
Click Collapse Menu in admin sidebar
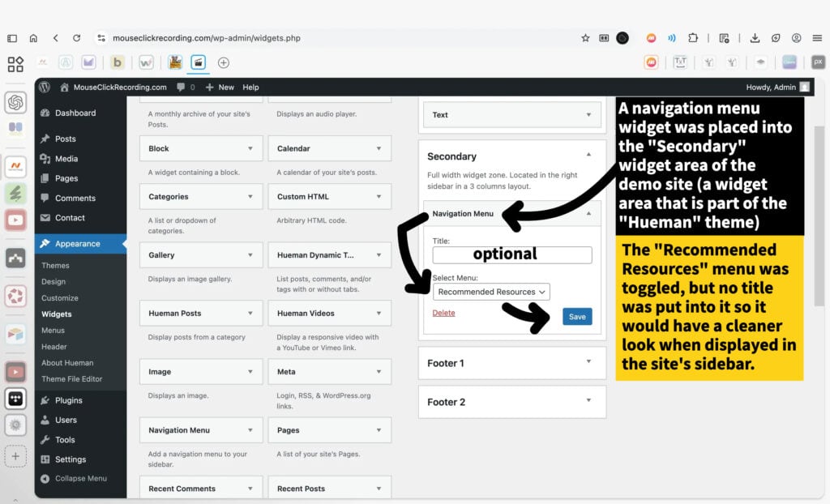pos(80,478)
